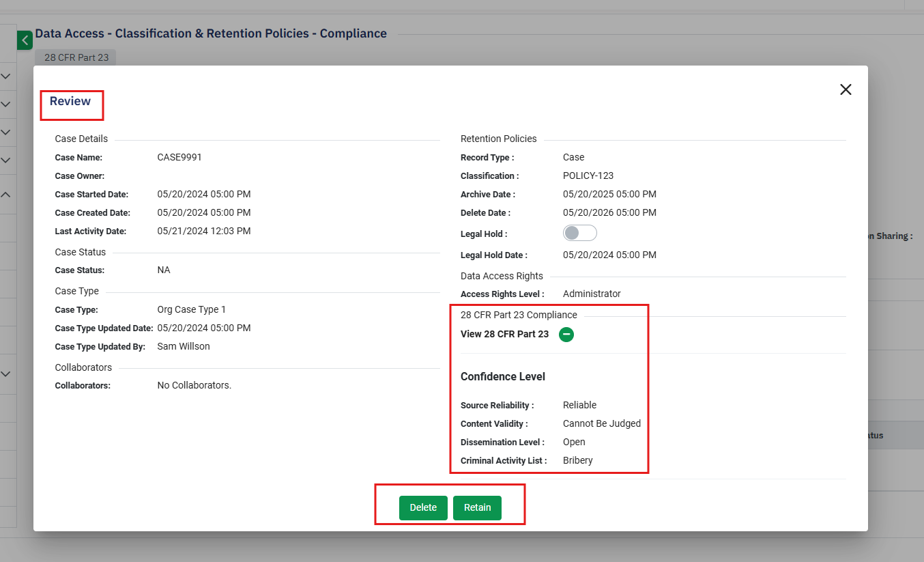
Task: Click the Access Rights Level value Administrator
Action: pyautogui.click(x=592, y=294)
